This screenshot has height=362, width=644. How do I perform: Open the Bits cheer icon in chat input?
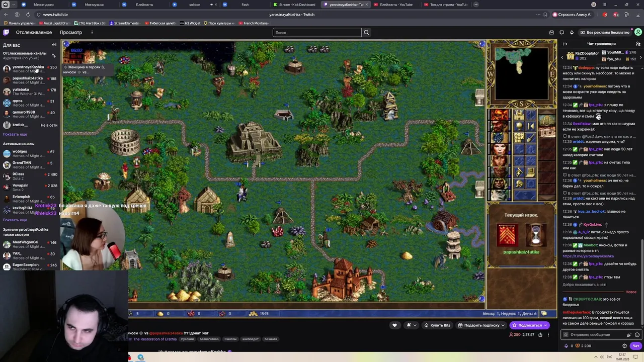629,334
